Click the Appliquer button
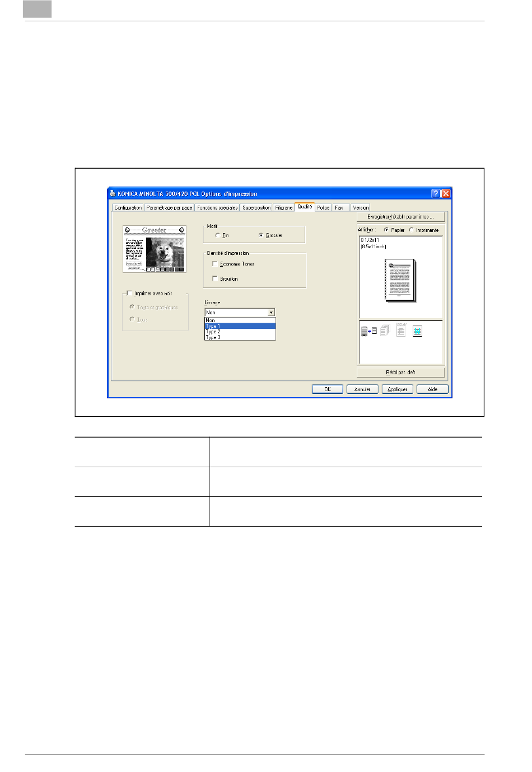 (398, 389)
